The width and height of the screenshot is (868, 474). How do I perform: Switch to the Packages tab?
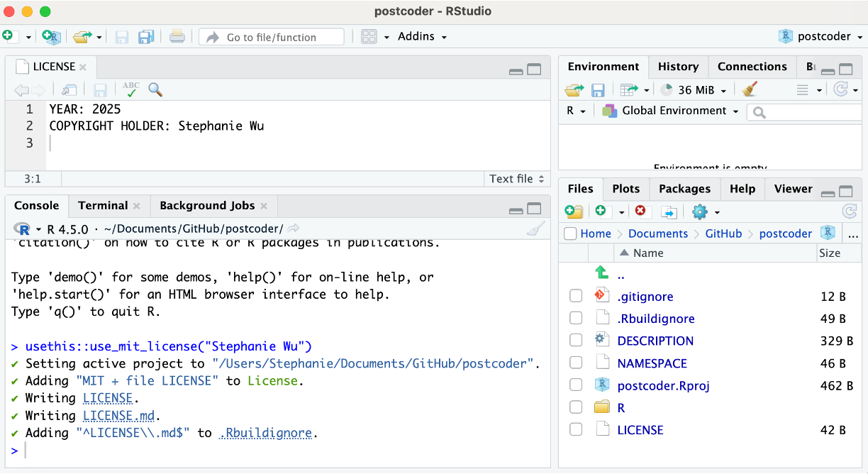point(684,189)
